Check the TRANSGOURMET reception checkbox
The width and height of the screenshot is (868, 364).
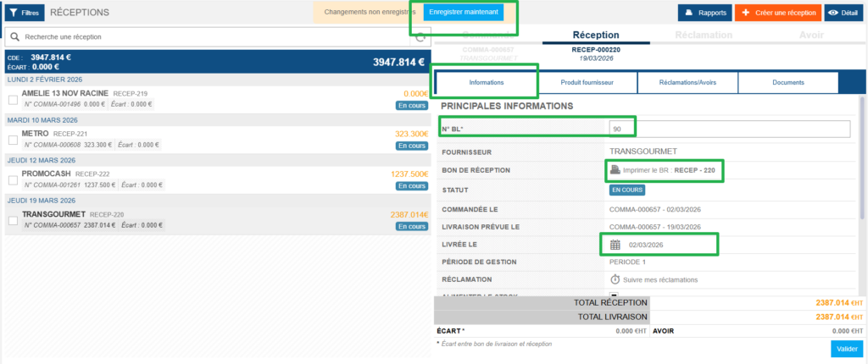tap(13, 220)
